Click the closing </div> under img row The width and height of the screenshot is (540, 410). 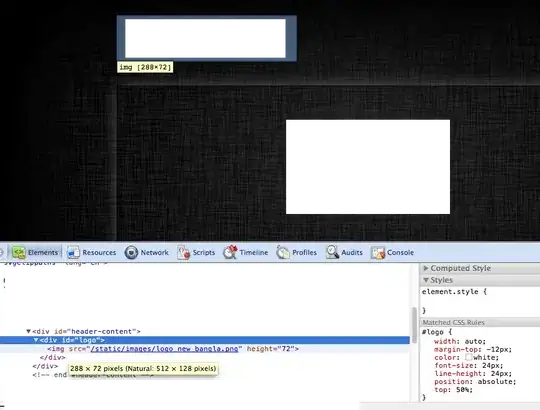(x=52, y=357)
